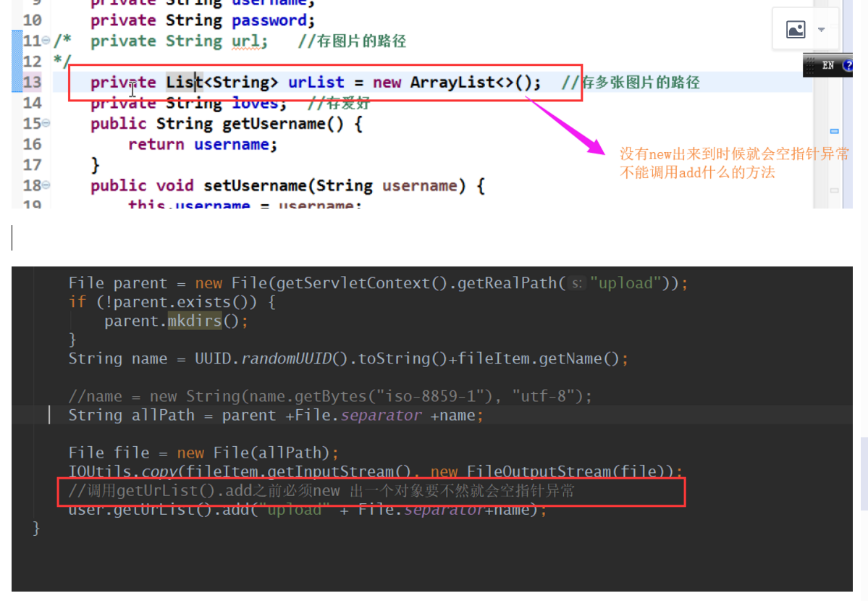Collapse the getUsername method fold at line 15
This screenshot has height=601, width=868.
(46, 123)
